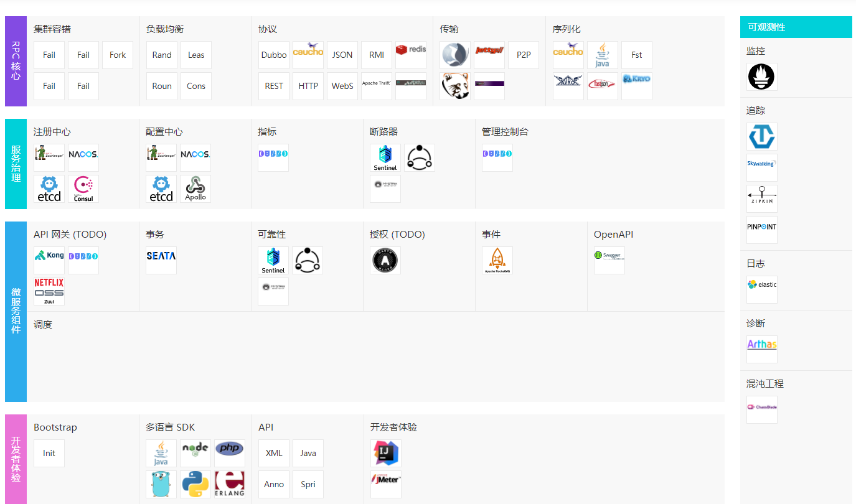Click NACOS logo under 注册中心
856x504 pixels.
coord(83,157)
